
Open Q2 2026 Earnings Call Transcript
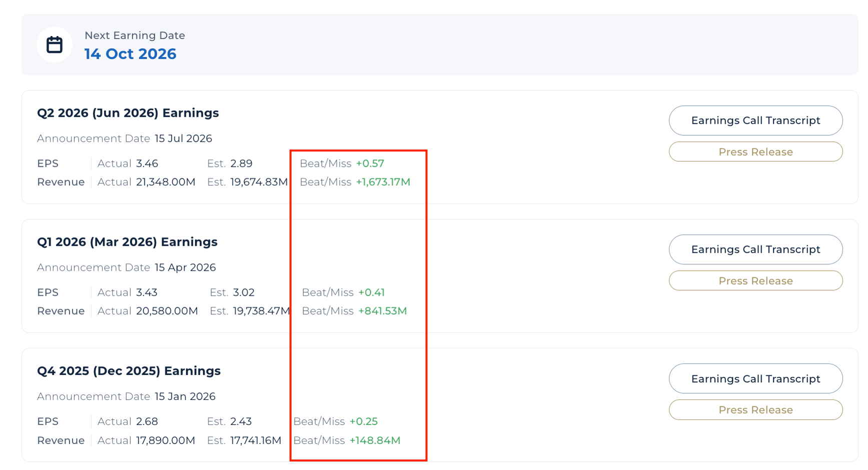(x=755, y=121)
